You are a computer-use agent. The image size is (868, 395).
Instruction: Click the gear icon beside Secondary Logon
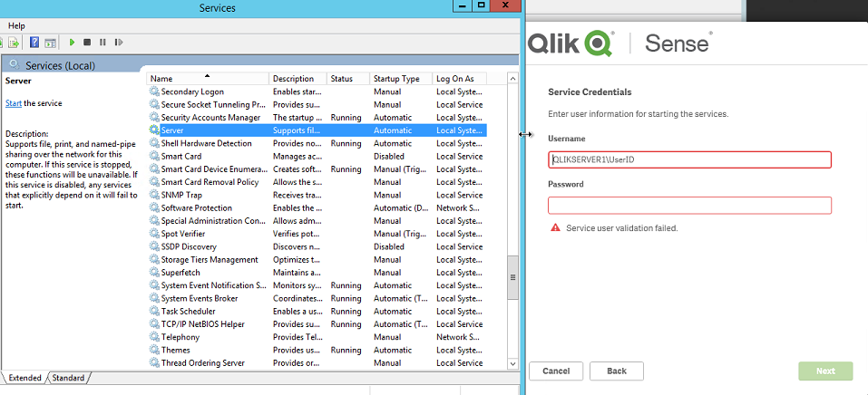[154, 92]
